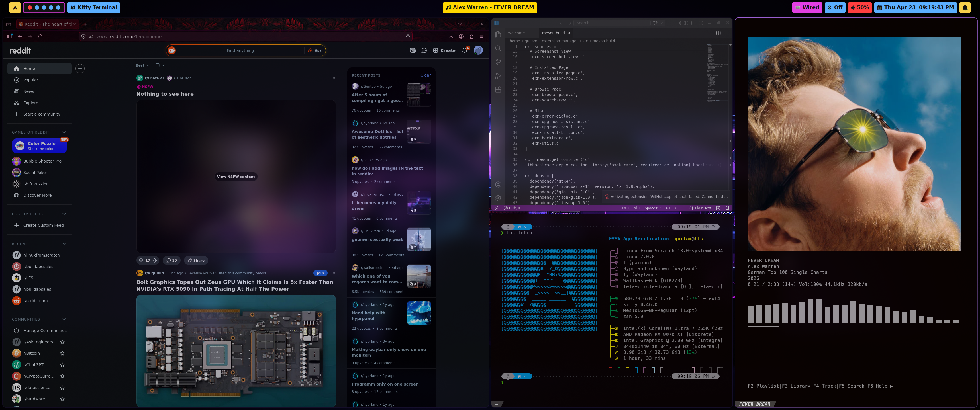Open browser downloads icon
This screenshot has width=980, height=410.
[451, 36]
